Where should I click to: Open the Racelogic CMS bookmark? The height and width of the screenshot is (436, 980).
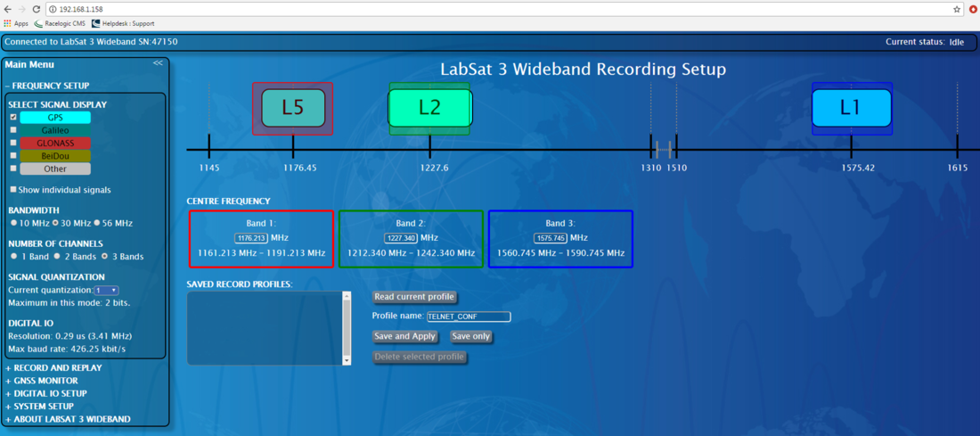[60, 24]
